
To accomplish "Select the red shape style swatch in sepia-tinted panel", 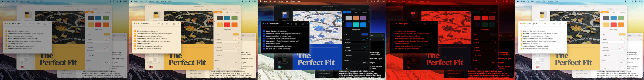I will (x=227, y=25).
